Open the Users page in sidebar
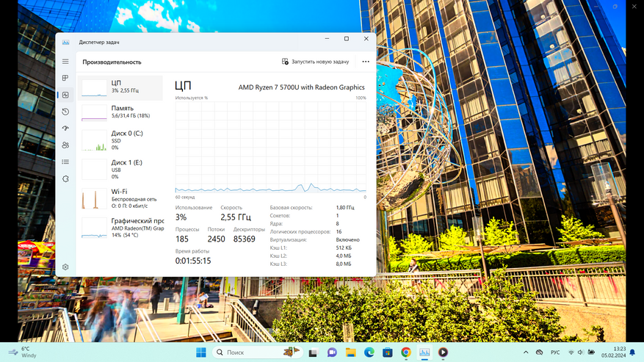The height and width of the screenshot is (362, 644). 65,145
